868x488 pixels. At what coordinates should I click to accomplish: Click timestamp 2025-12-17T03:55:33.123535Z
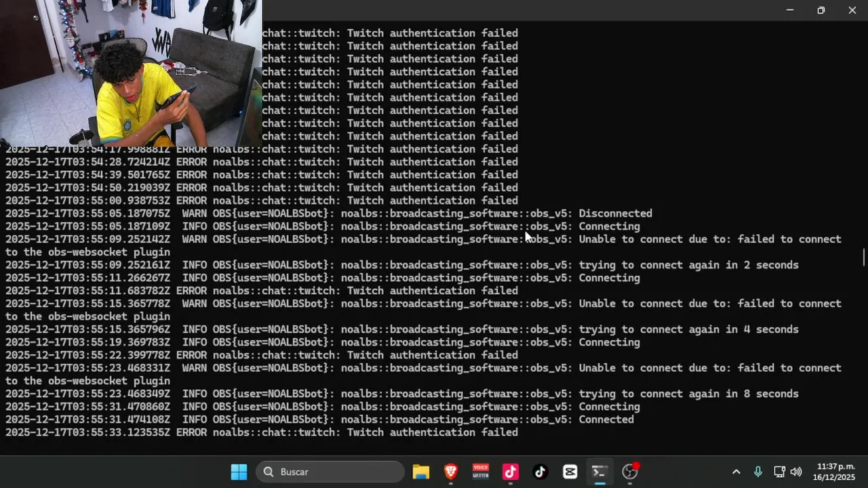click(x=88, y=432)
